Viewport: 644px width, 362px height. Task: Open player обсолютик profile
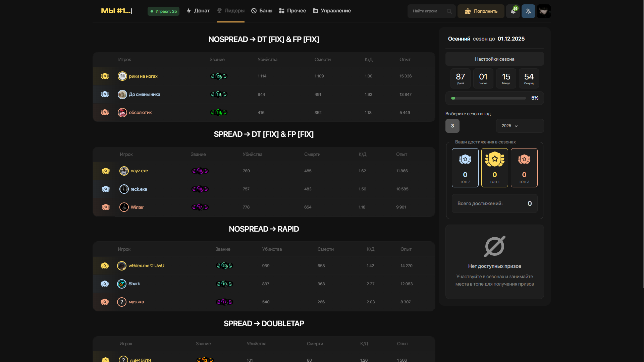coord(141,112)
